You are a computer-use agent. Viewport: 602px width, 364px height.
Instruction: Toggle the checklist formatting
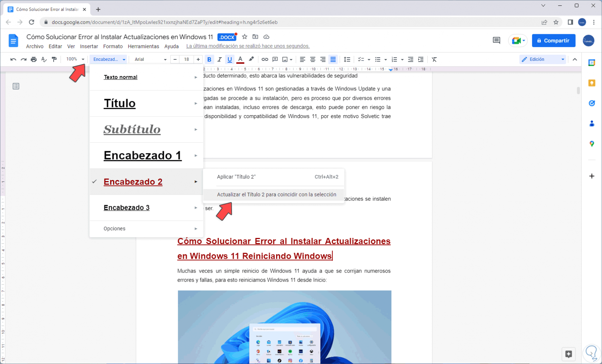[x=361, y=59]
